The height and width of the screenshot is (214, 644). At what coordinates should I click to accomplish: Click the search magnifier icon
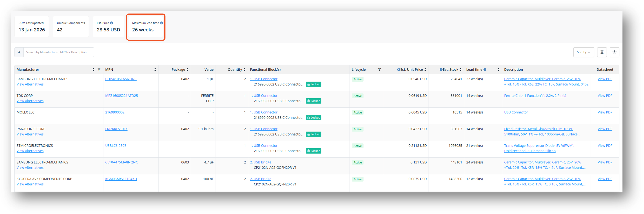[x=19, y=52]
